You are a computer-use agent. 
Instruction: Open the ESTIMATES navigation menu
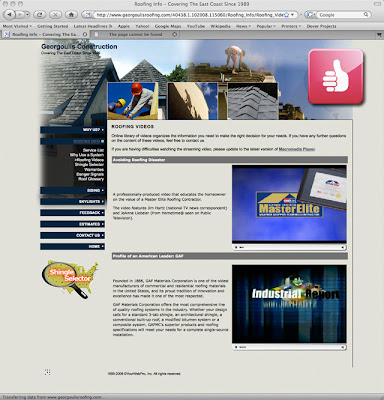tap(73, 224)
